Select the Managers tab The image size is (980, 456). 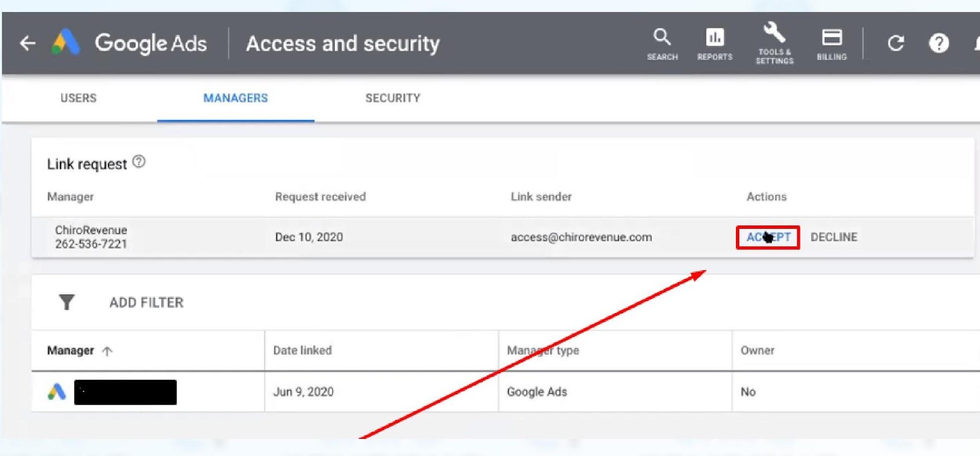pyautogui.click(x=235, y=98)
